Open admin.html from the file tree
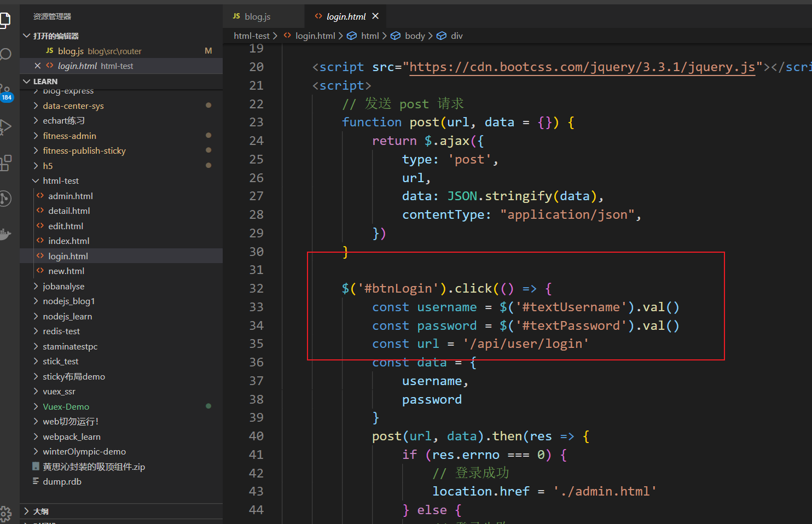 click(71, 196)
